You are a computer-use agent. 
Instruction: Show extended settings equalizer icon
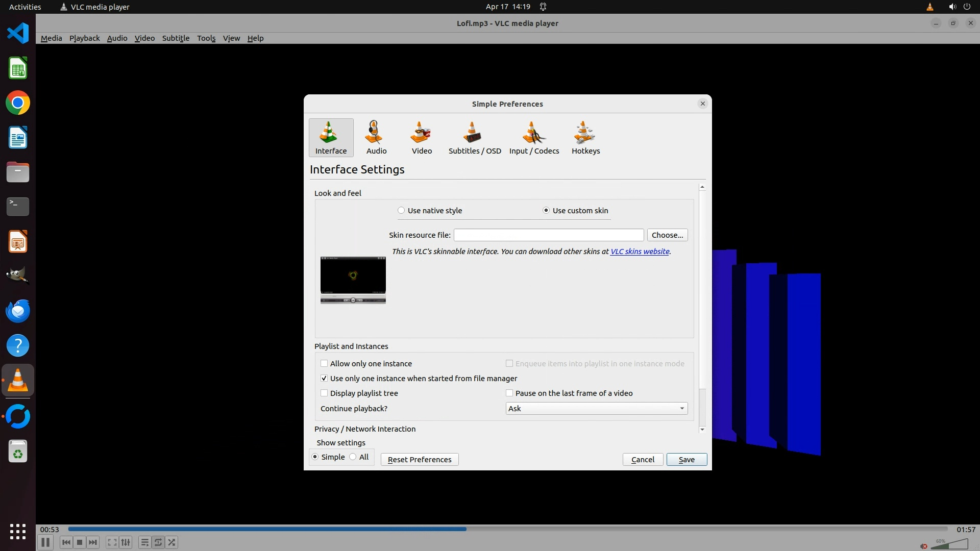[126, 542]
